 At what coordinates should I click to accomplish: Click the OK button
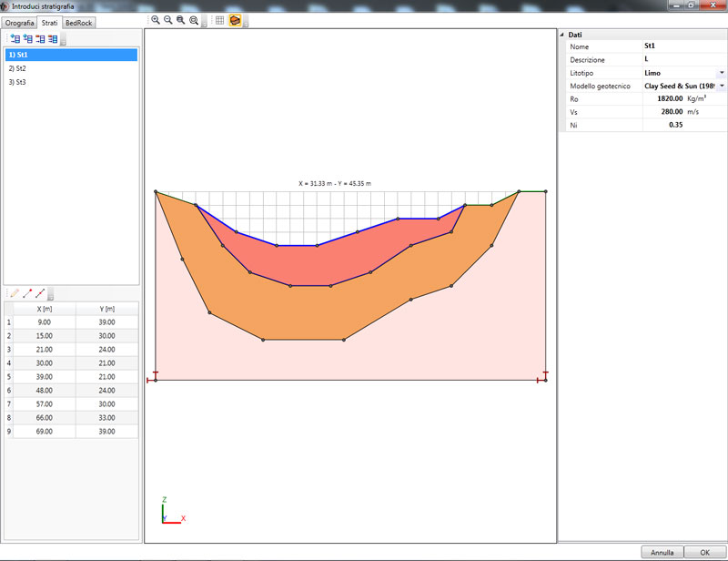pyautogui.click(x=704, y=552)
